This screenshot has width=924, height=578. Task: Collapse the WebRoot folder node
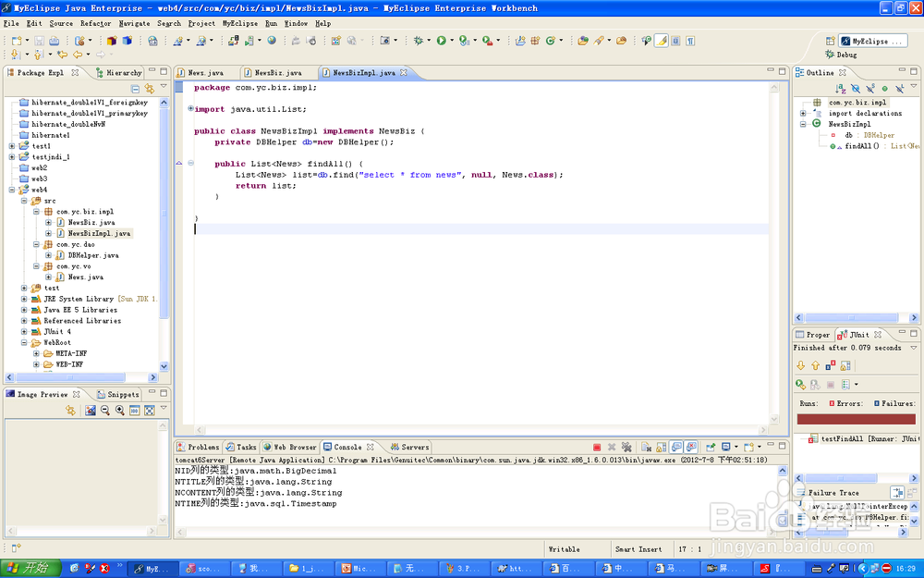pyautogui.click(x=24, y=343)
